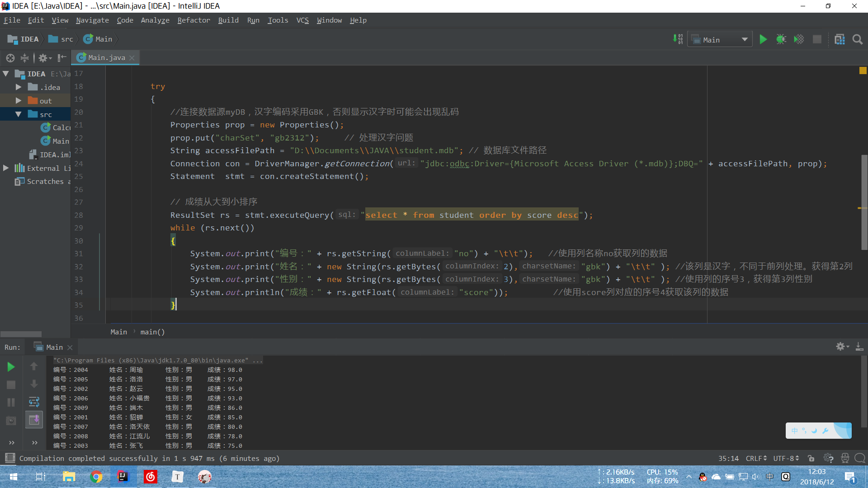Pause output in the Run panel
868x488 pixels.
click(x=11, y=402)
